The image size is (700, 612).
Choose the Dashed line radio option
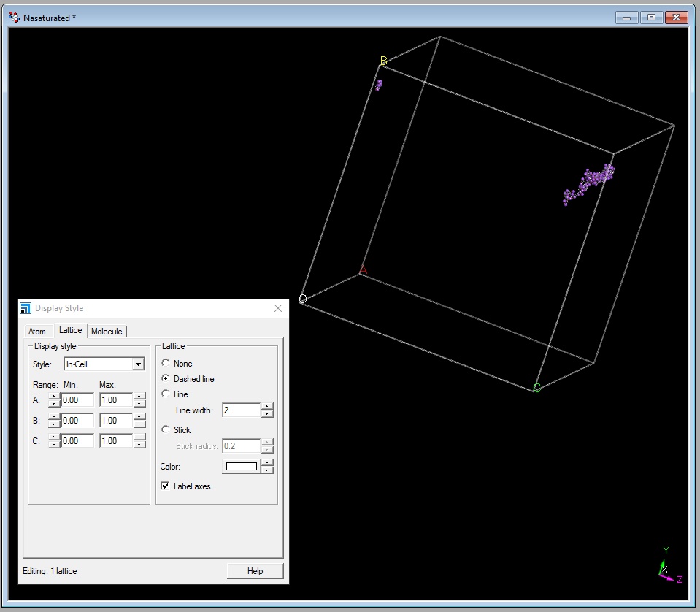(165, 378)
